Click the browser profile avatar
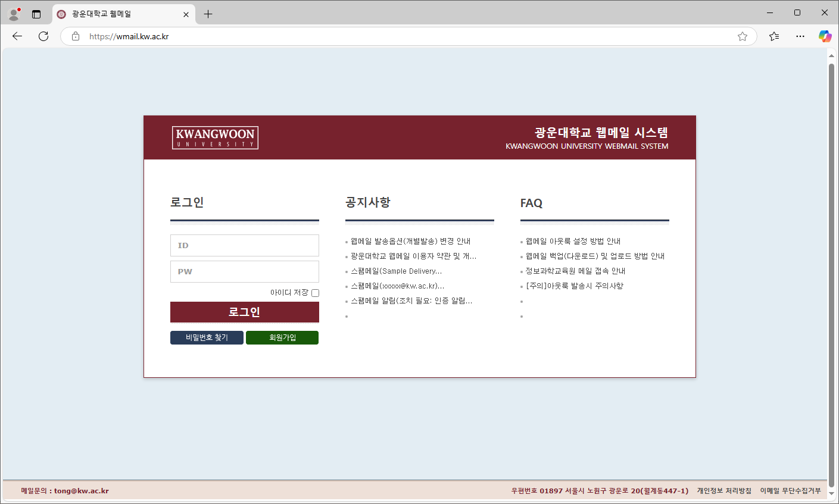Screen dimensions: 839x504 [13, 12]
